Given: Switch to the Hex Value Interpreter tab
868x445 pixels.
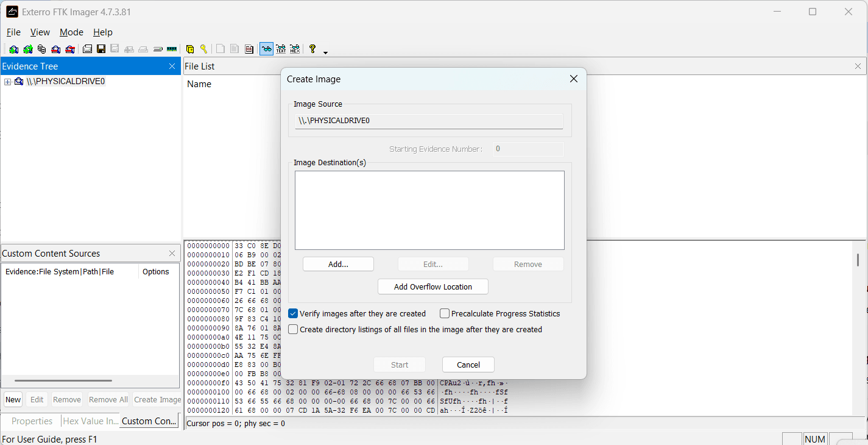Looking at the screenshot, I should coord(91,421).
